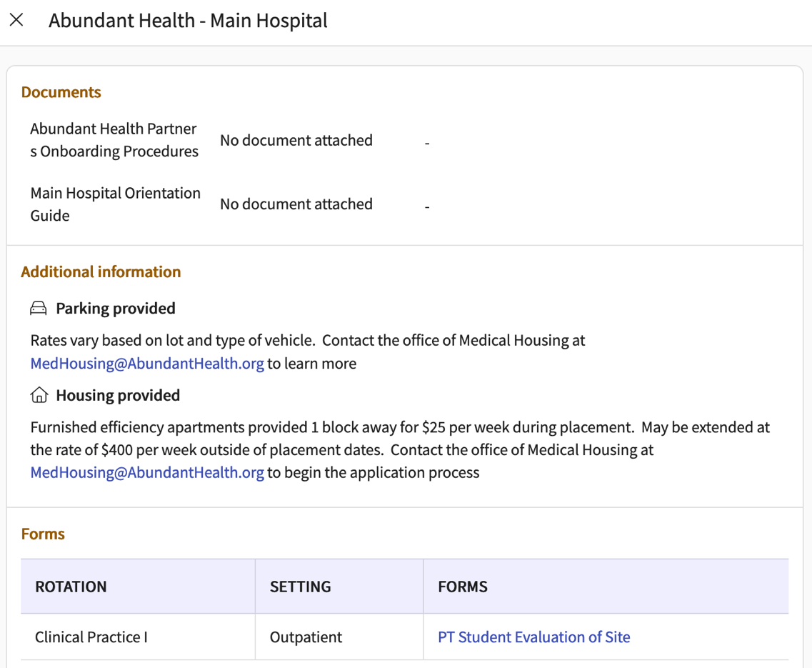Screen dimensions: 812x668
Task: Click the car icon beside Parking provided
Action: (39, 308)
